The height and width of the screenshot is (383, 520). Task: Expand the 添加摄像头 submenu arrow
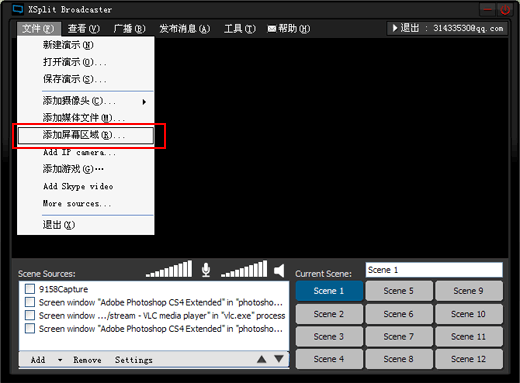click(144, 102)
